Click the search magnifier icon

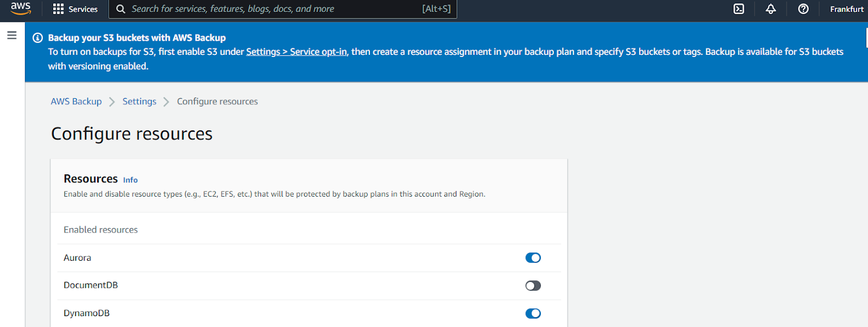(121, 9)
